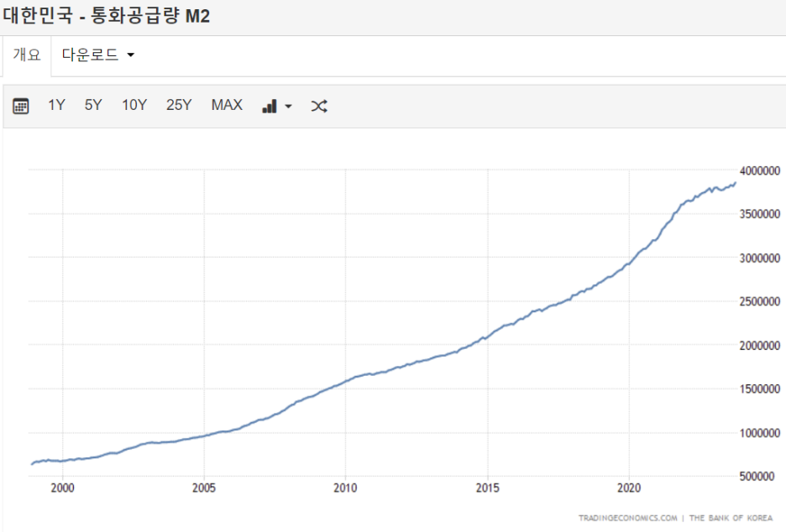Click the 3500000 y-axis label
The width and height of the screenshot is (786, 532).
coord(760,214)
